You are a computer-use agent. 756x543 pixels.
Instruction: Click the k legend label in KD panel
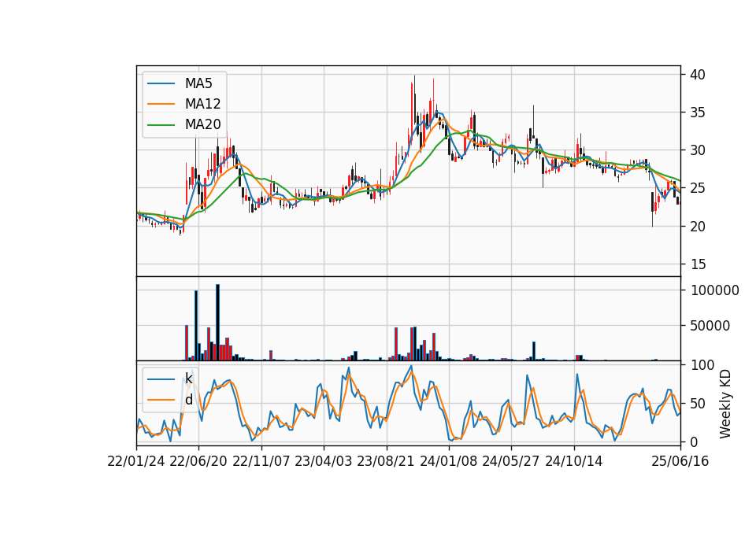(188, 379)
